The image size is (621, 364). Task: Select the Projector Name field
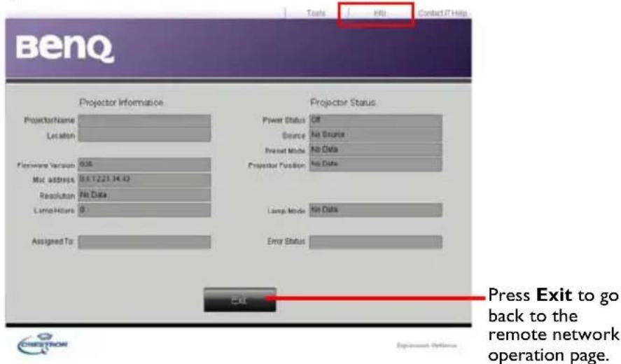pyautogui.click(x=144, y=120)
